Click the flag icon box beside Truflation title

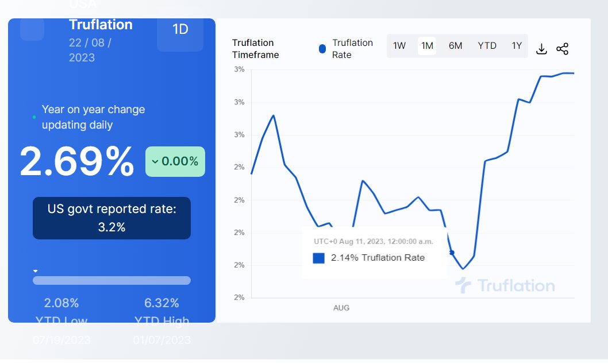[32, 29]
